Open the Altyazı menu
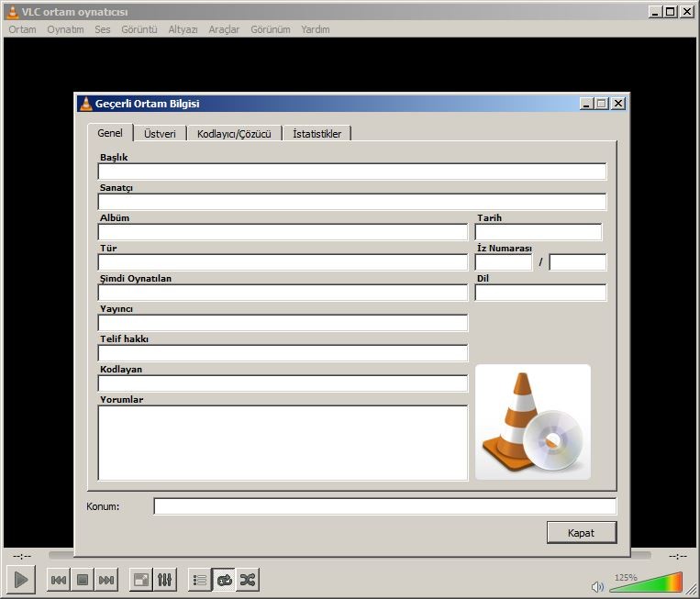 [x=183, y=29]
